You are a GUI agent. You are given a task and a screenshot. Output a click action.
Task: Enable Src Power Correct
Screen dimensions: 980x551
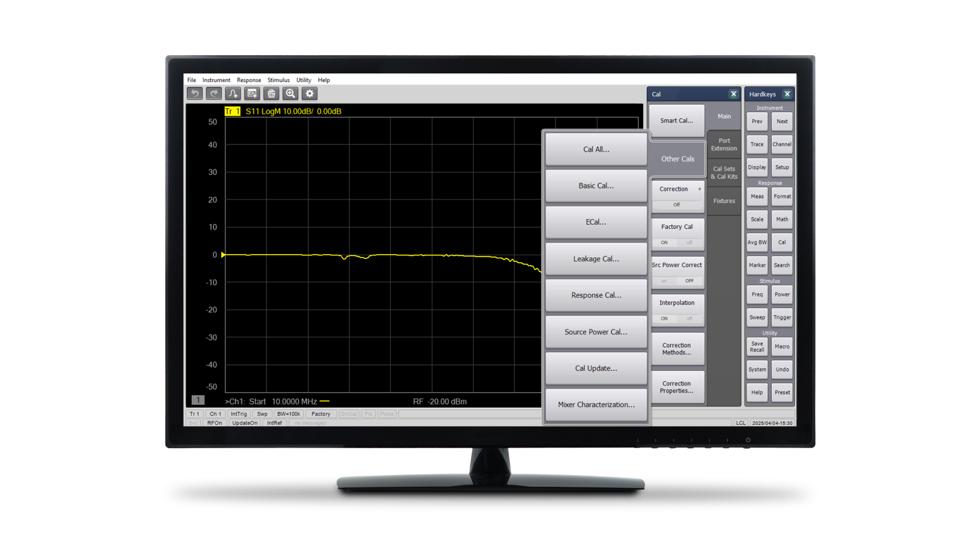665,280
